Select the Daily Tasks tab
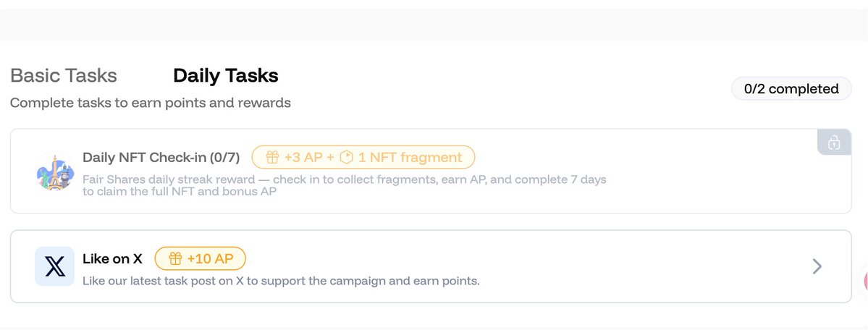The height and width of the screenshot is (330, 868). point(225,75)
